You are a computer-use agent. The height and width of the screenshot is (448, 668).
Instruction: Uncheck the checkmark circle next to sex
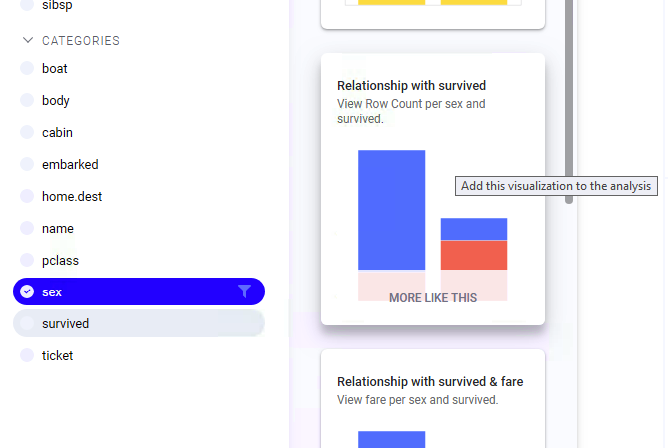(x=27, y=292)
